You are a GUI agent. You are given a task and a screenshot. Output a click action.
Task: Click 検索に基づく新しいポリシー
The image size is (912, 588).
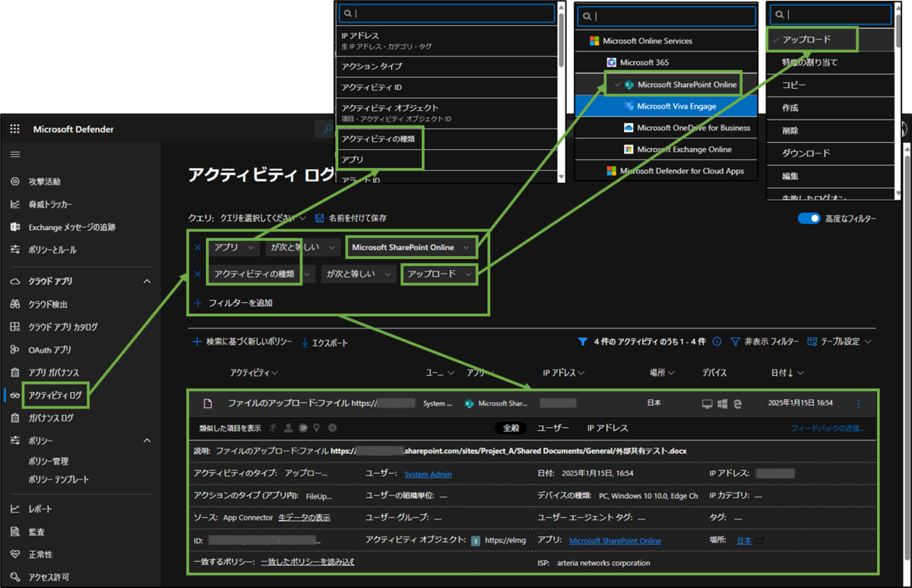[242, 343]
